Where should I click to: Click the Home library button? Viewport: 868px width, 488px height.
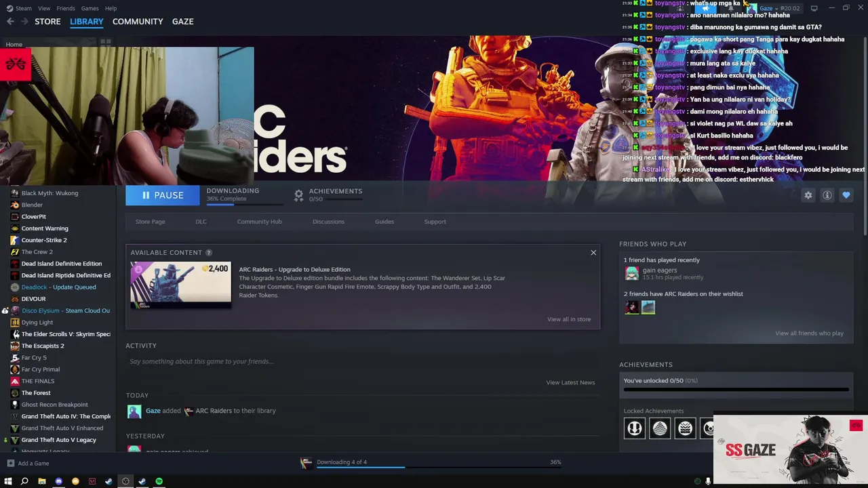14,45
